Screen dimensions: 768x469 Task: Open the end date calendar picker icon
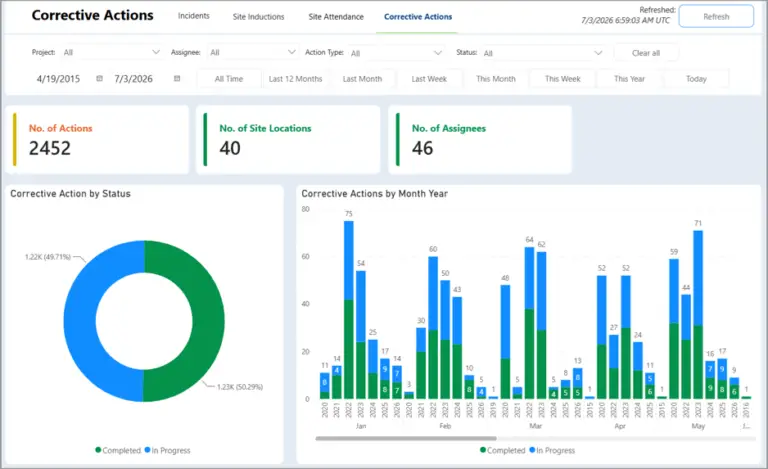coord(177,78)
